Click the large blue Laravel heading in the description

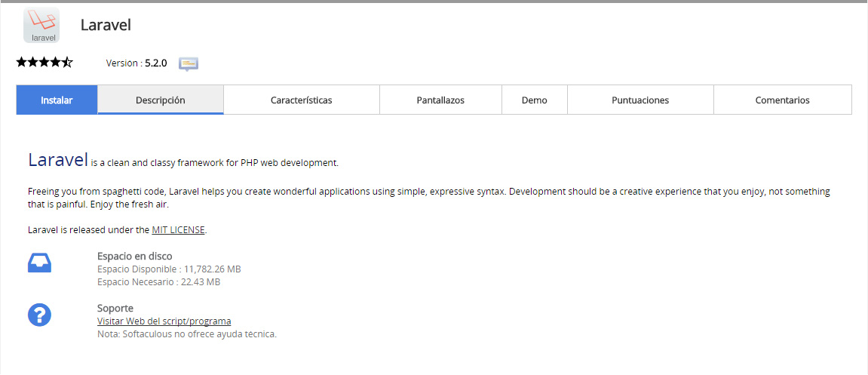pyautogui.click(x=57, y=160)
